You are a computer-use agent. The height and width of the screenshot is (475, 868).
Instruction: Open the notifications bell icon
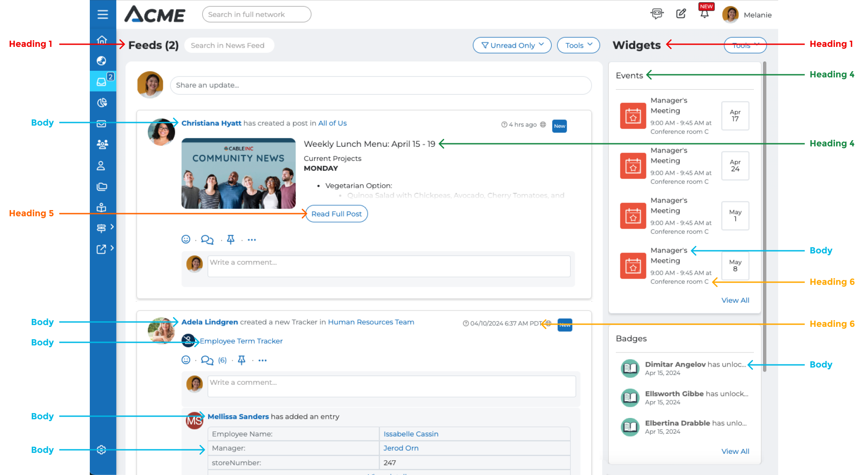pyautogui.click(x=704, y=14)
